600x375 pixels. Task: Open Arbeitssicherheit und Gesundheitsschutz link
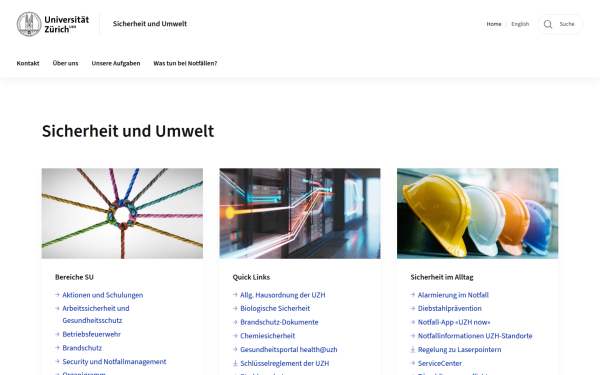(x=96, y=314)
